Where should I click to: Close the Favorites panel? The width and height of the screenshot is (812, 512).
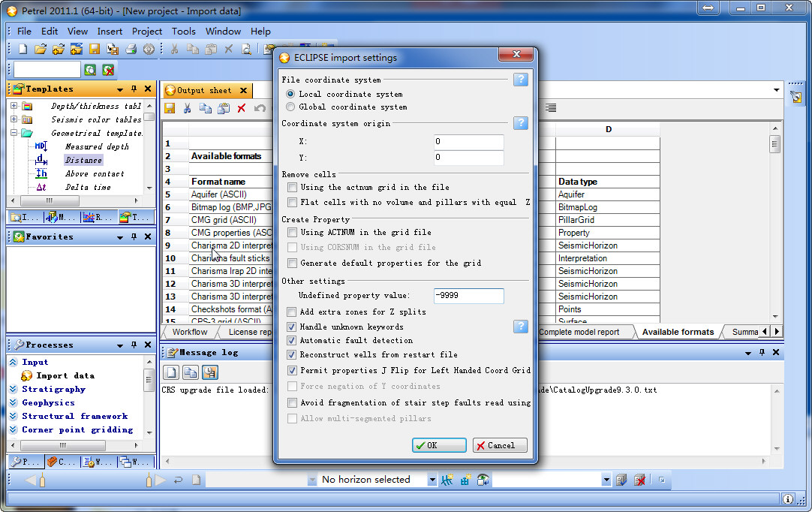point(148,236)
